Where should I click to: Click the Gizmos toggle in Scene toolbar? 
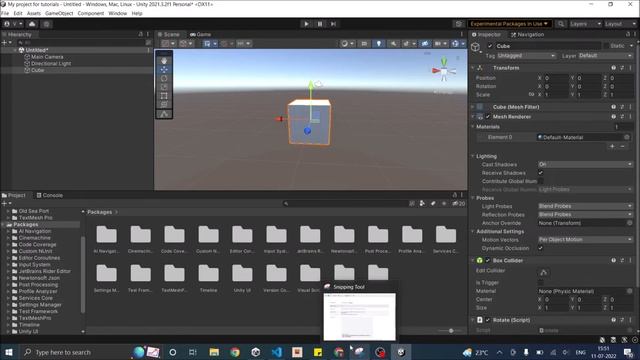click(x=455, y=44)
